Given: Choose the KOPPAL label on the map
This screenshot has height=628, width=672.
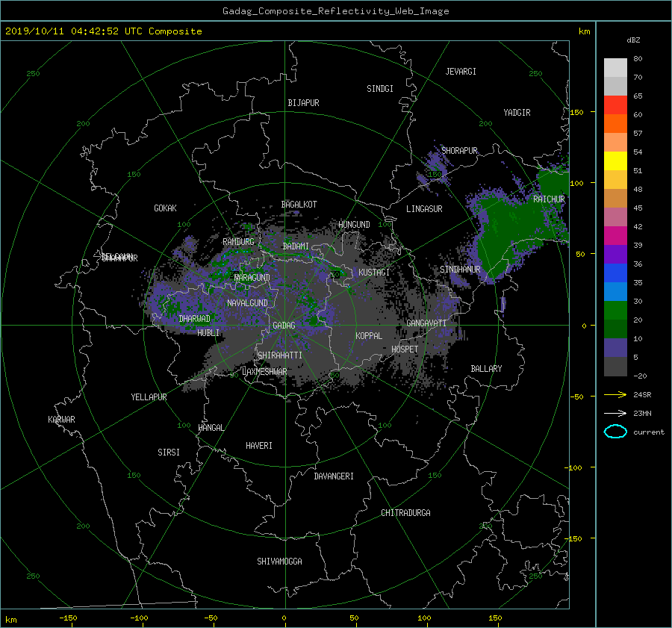Looking at the screenshot, I should click(369, 335).
